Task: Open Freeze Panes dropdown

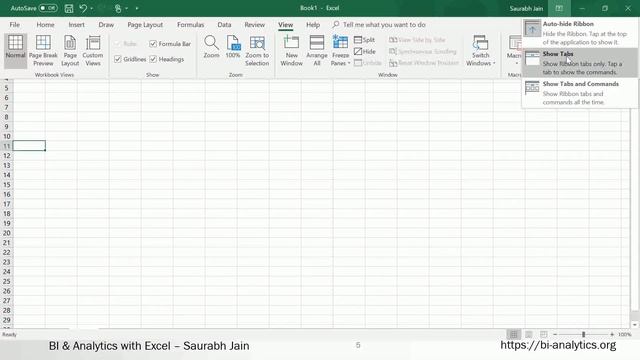Action: pos(340,50)
